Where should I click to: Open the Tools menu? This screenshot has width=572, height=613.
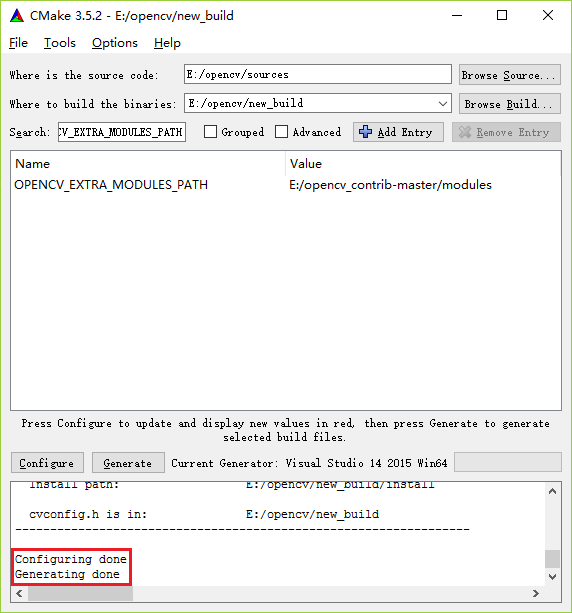click(60, 43)
